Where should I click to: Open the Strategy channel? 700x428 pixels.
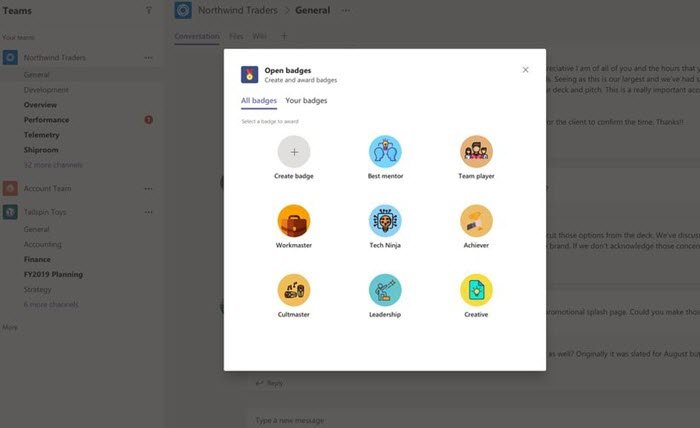click(x=38, y=289)
